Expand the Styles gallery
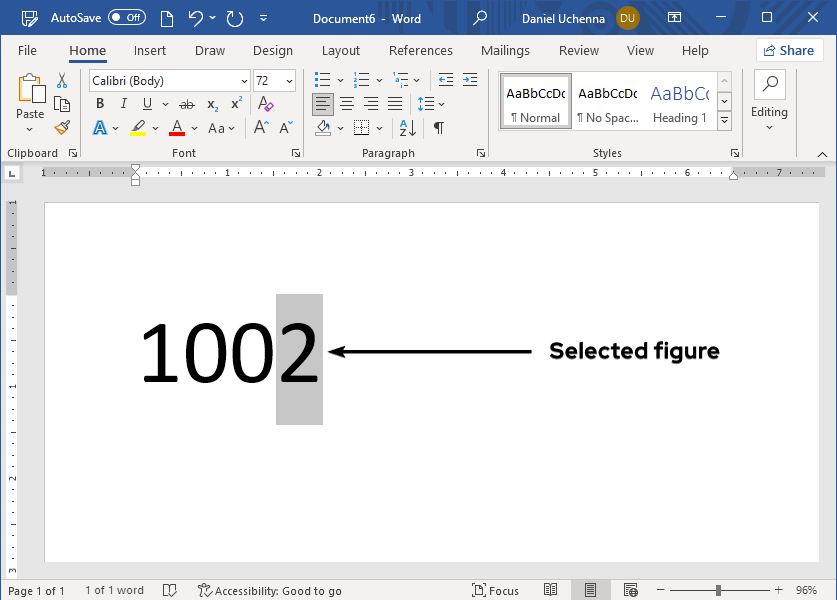 (725, 121)
